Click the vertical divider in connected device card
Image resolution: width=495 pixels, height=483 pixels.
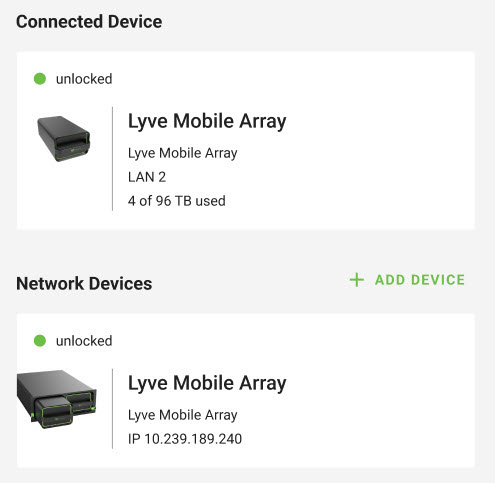coord(113,159)
